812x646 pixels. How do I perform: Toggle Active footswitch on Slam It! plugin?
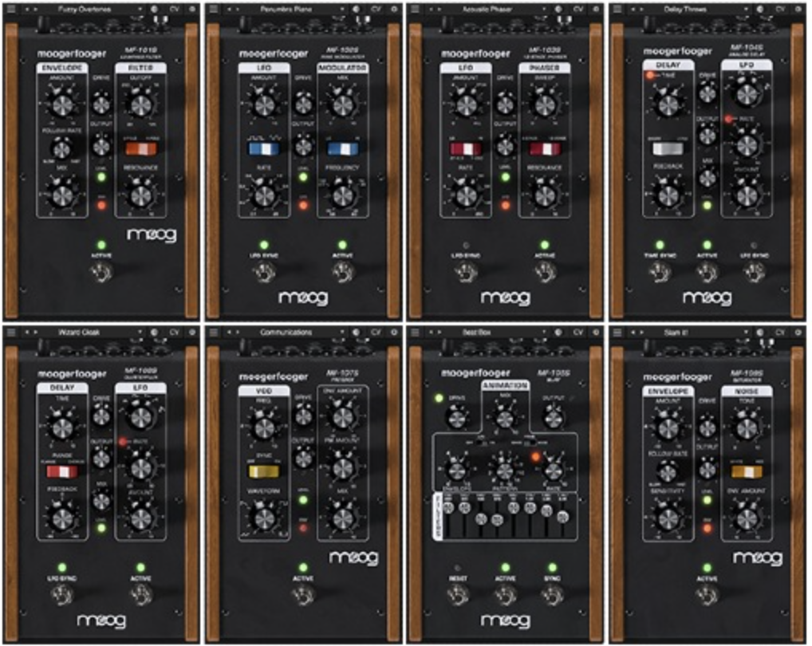click(x=707, y=595)
